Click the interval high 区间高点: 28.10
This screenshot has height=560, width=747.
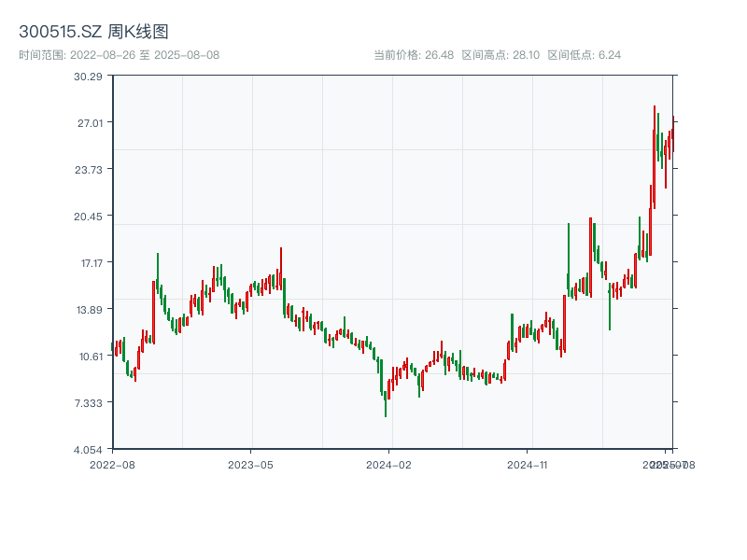coord(500,55)
